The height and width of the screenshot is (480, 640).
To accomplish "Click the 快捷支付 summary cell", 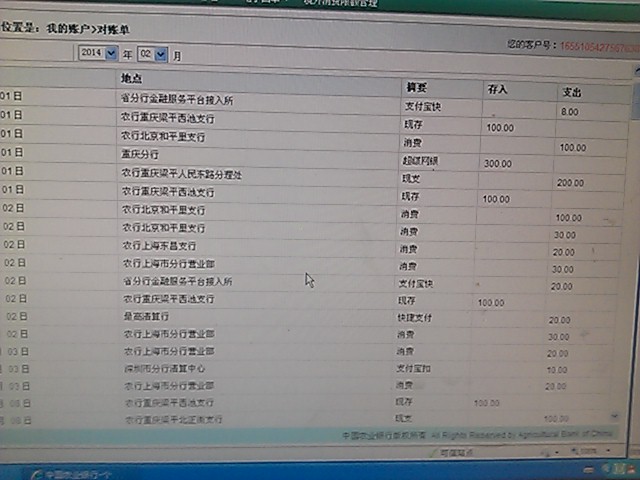I will [x=414, y=317].
